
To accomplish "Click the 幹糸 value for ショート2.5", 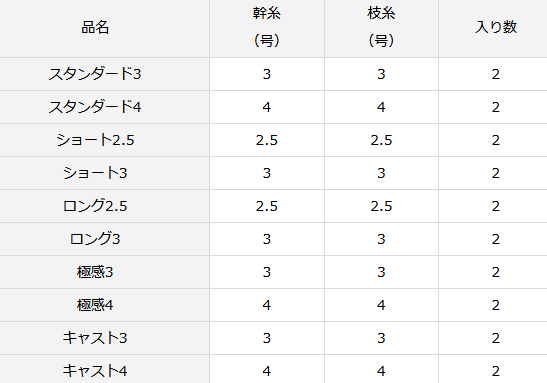I will 267,140.
